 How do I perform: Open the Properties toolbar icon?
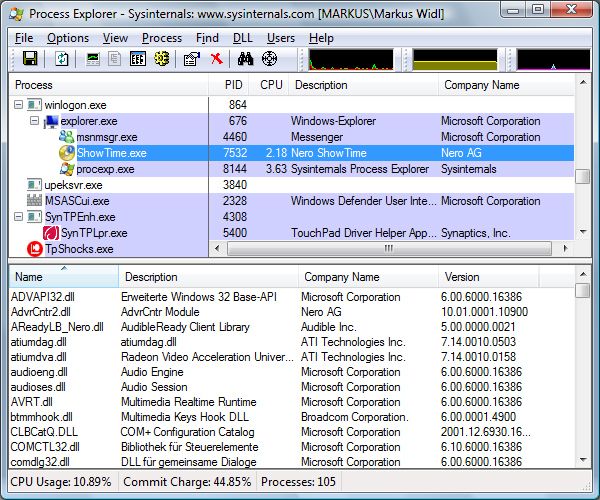click(192, 59)
